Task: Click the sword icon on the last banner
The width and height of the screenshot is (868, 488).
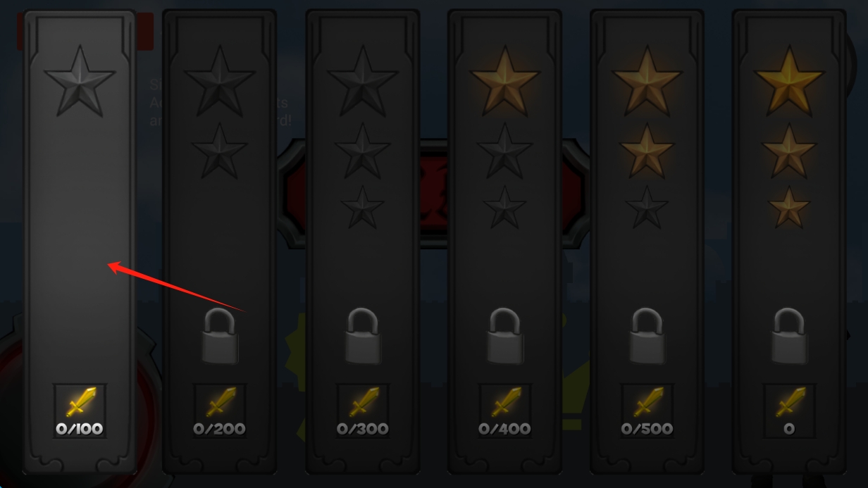Action: (790, 402)
